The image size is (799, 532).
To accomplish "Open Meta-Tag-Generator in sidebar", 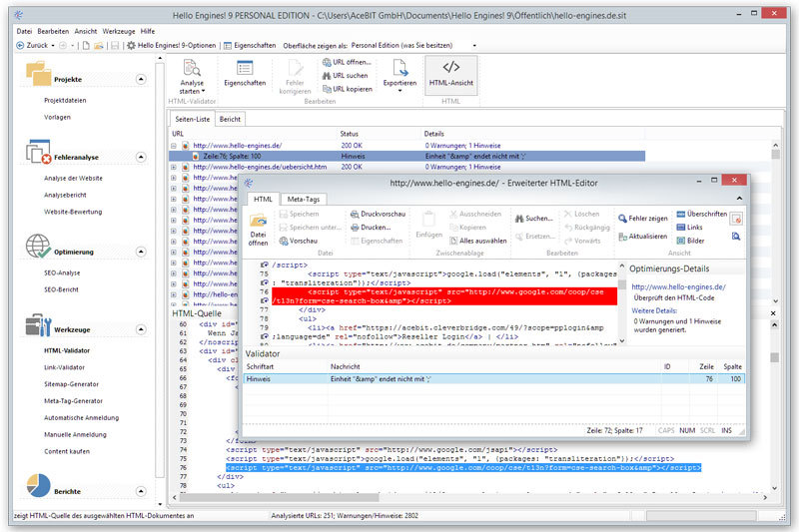I will tap(73, 401).
